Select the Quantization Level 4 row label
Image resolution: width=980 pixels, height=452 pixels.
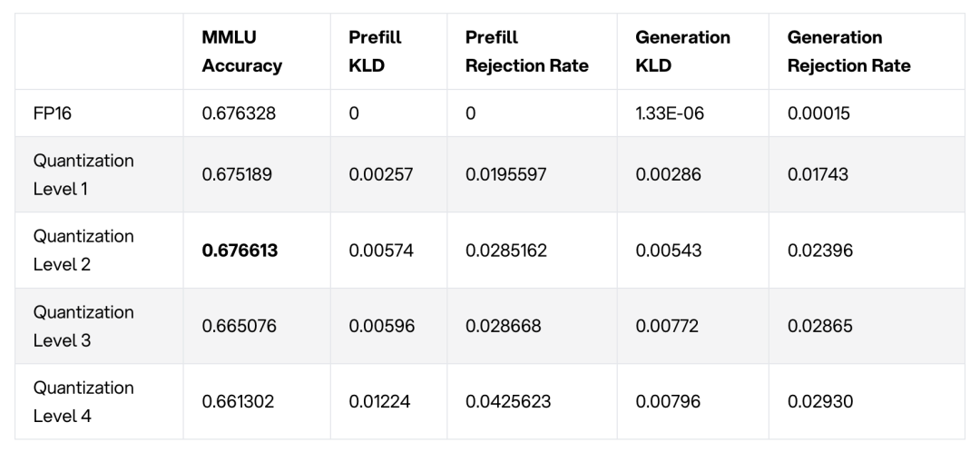coord(83,401)
